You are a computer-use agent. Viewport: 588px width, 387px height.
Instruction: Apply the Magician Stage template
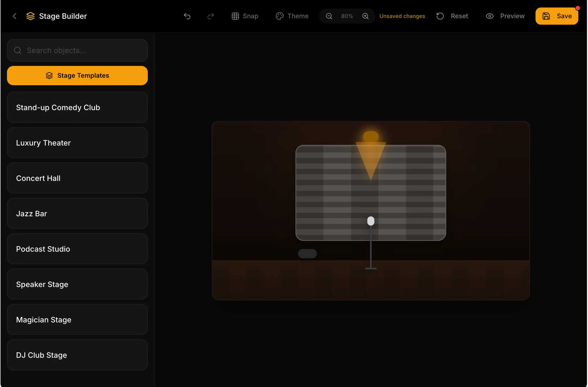77,320
